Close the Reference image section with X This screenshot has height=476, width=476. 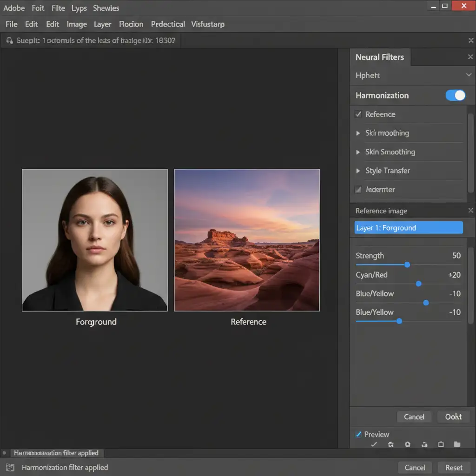[x=470, y=211]
